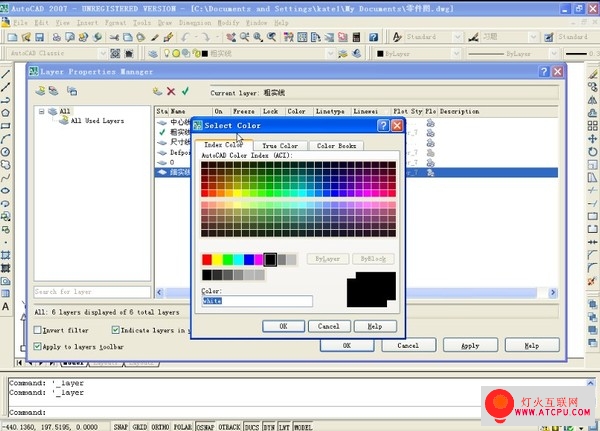Select the Rectangle tool in Draw toolbar

coord(5,126)
